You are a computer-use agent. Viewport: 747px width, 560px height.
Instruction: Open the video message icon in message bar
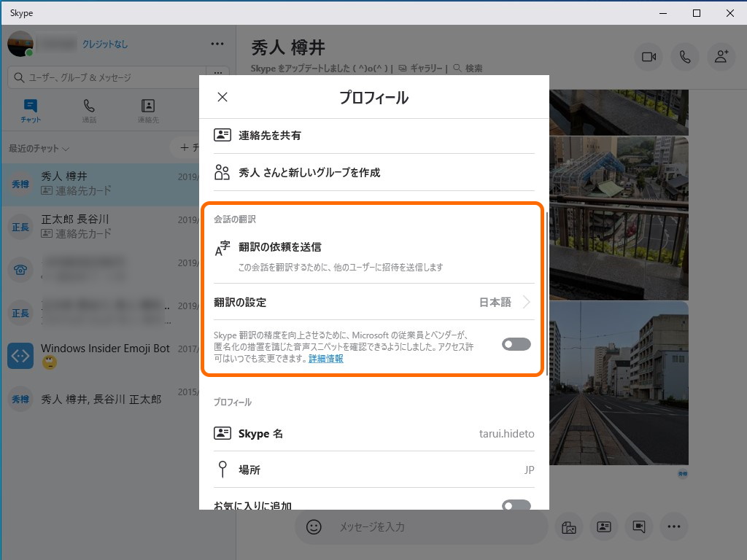coord(639,526)
